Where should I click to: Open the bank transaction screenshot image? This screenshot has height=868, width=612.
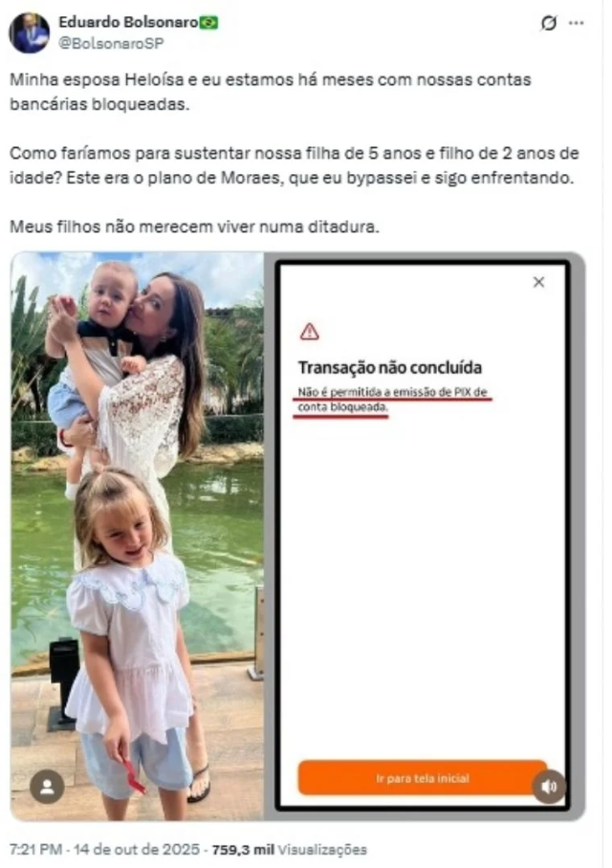(424, 536)
